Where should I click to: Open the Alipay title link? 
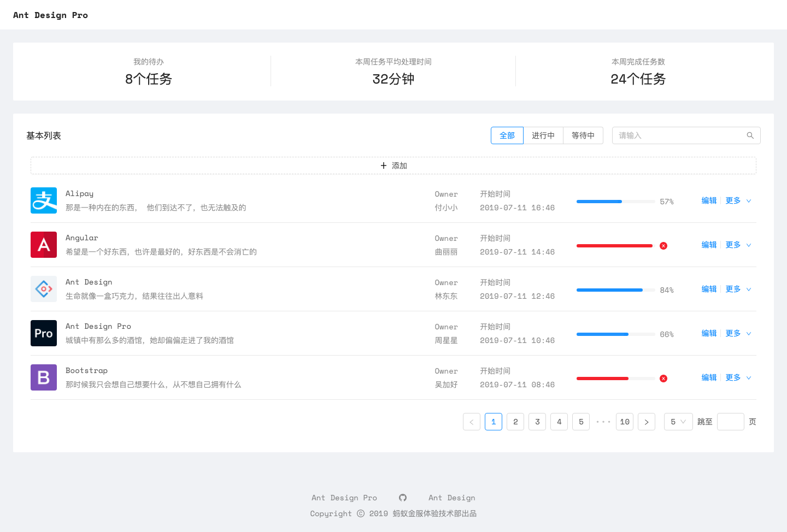(x=79, y=193)
